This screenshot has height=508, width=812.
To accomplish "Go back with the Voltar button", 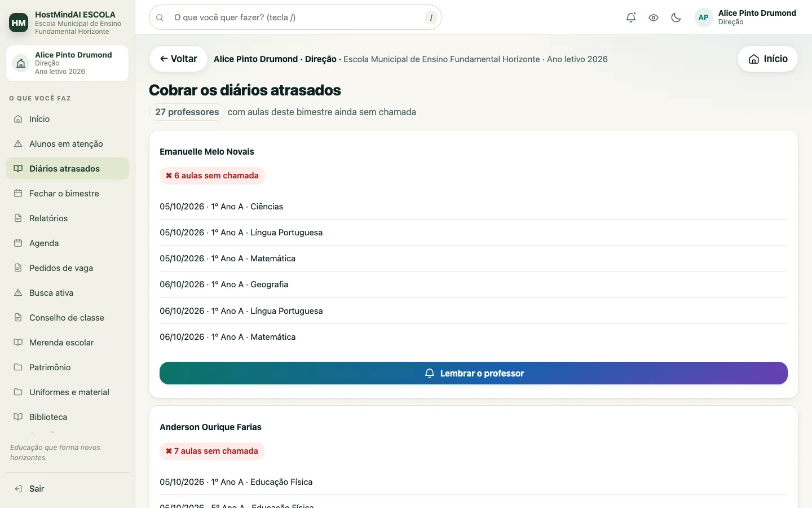I will pyautogui.click(x=178, y=59).
